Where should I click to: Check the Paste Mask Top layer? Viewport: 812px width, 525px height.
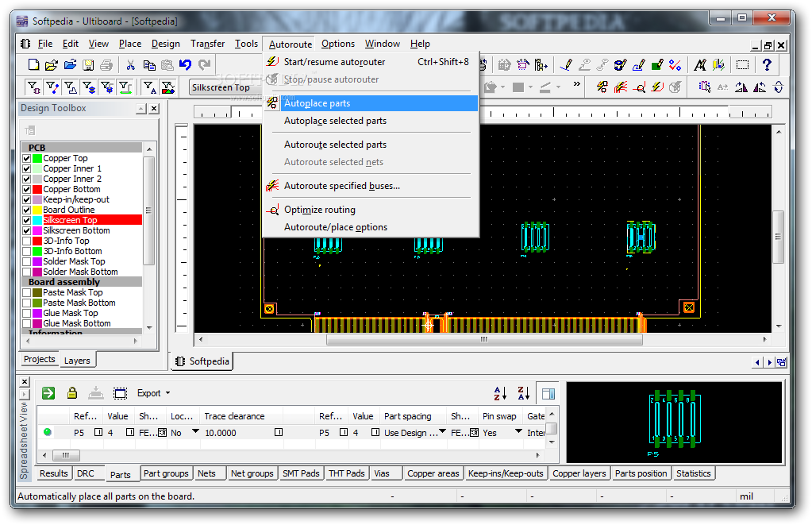27,293
